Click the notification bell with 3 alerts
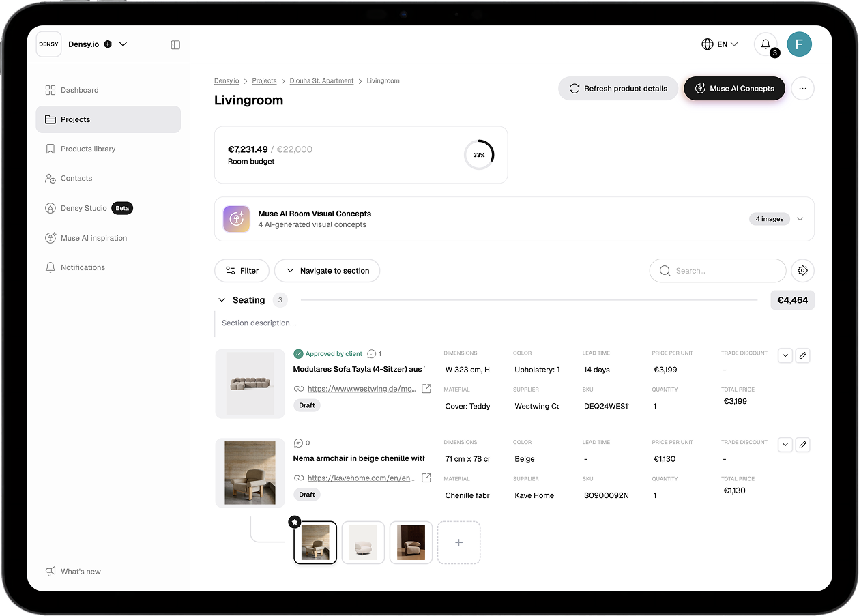This screenshot has width=859, height=616. click(x=765, y=44)
